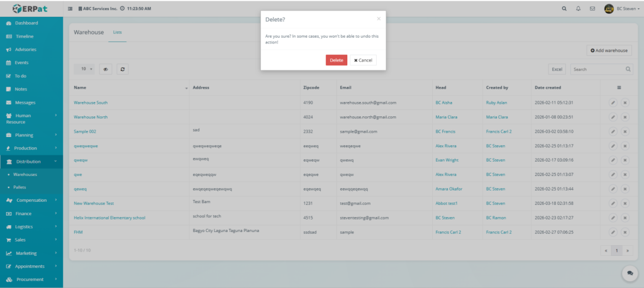Expand the Finance sidebar menu
Screen dimensions: 644x288
(31, 214)
